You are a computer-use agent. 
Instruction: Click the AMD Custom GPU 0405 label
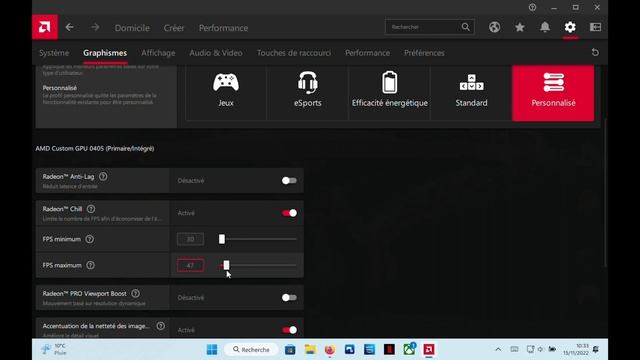95,149
